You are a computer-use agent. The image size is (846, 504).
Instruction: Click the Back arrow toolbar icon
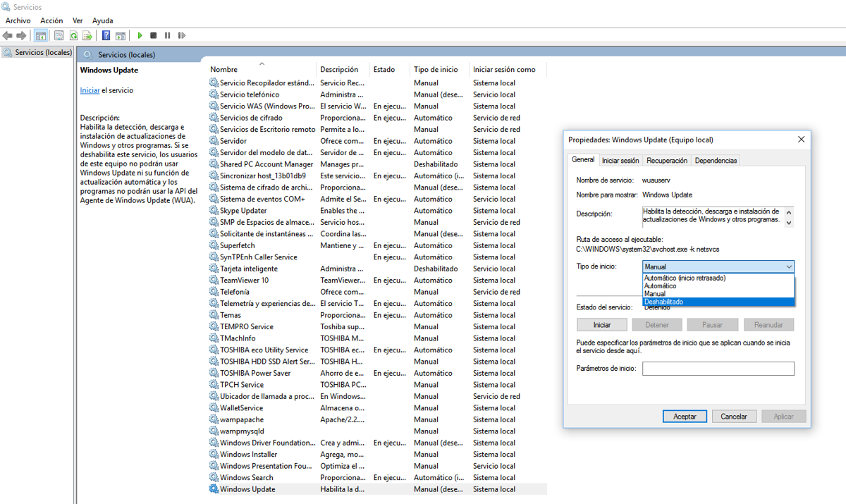[7, 35]
